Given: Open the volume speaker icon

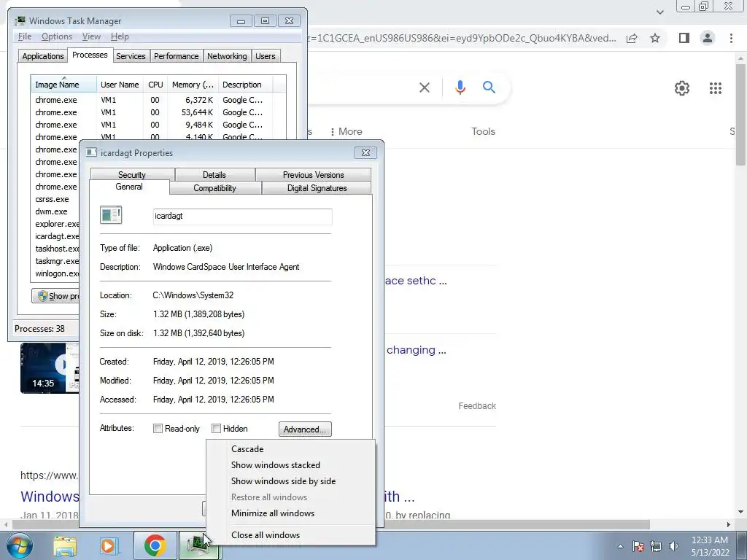Looking at the screenshot, I should [673, 546].
